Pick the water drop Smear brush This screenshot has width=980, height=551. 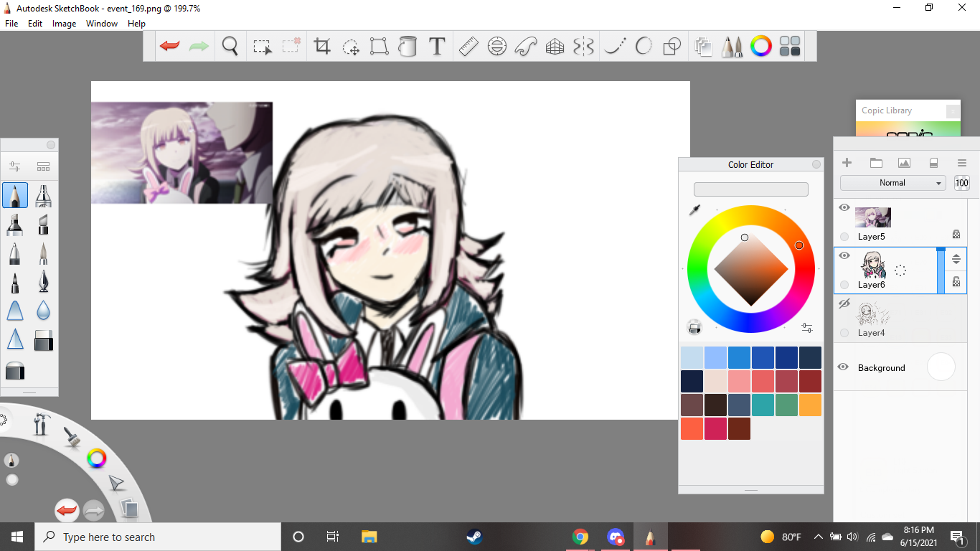[44, 311]
